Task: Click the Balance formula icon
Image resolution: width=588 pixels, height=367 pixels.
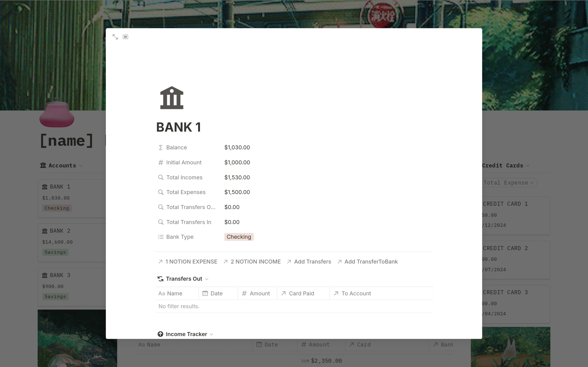Action: coord(160,147)
